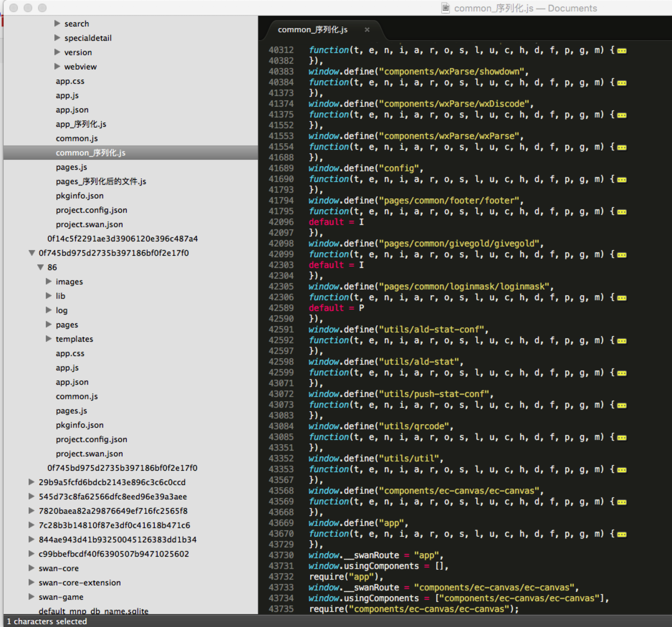The height and width of the screenshot is (627, 672).
Task: Unfold the code marker on line 40312
Action: [x=622, y=51]
